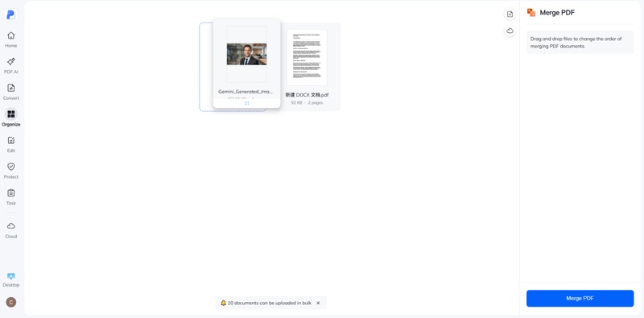Click the bell icon in the notification
The image size is (644, 318).
(224, 303)
